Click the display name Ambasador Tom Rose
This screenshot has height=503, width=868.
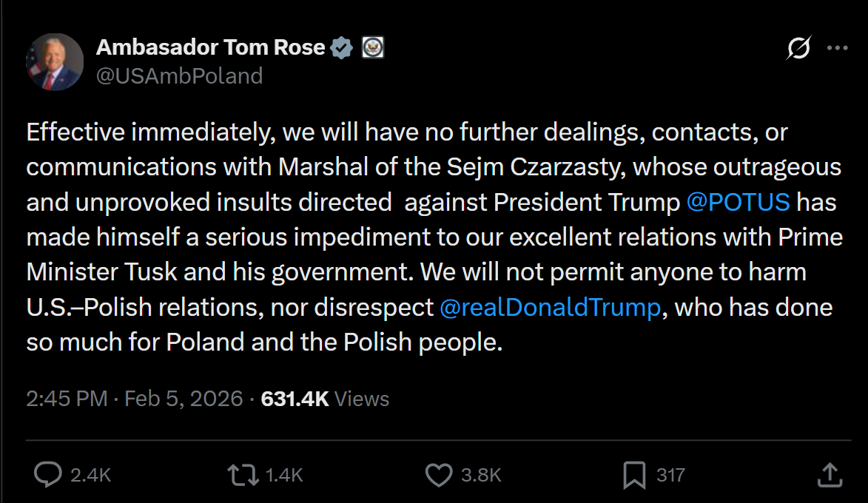211,48
